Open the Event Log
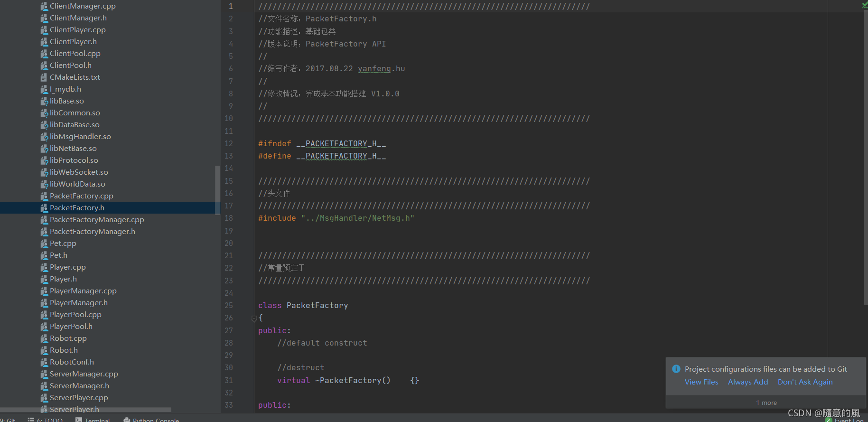Image resolution: width=868 pixels, height=422 pixels. coord(844,420)
